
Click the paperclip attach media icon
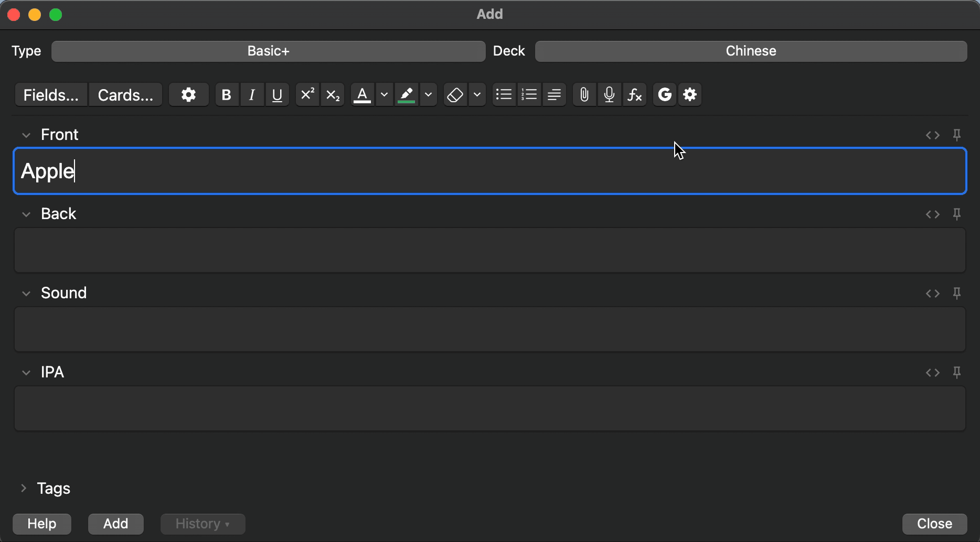pos(584,95)
